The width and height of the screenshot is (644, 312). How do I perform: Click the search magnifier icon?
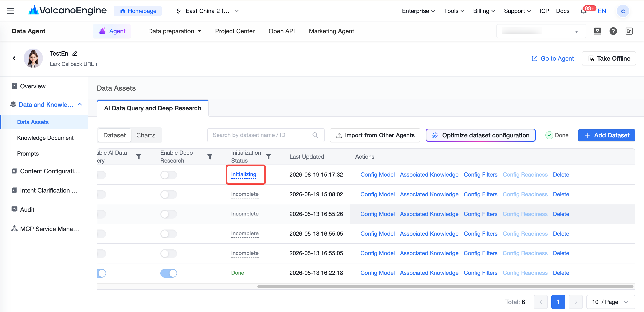[x=315, y=135]
